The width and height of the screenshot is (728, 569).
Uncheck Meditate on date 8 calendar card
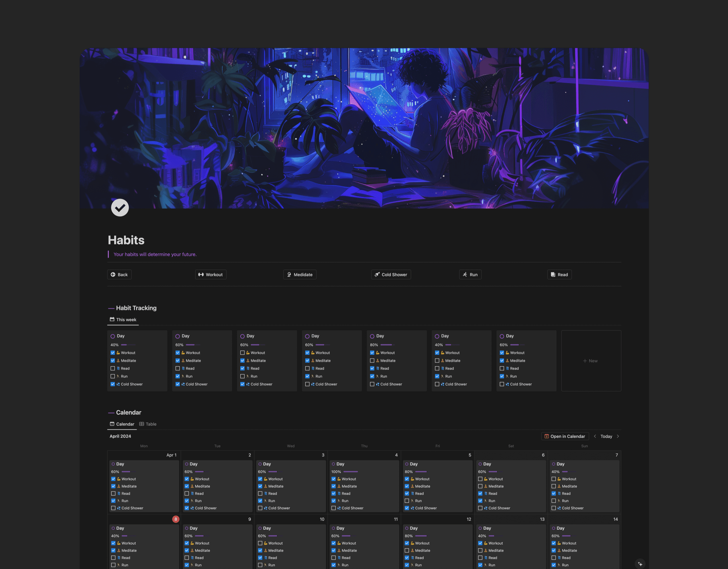[x=113, y=551]
